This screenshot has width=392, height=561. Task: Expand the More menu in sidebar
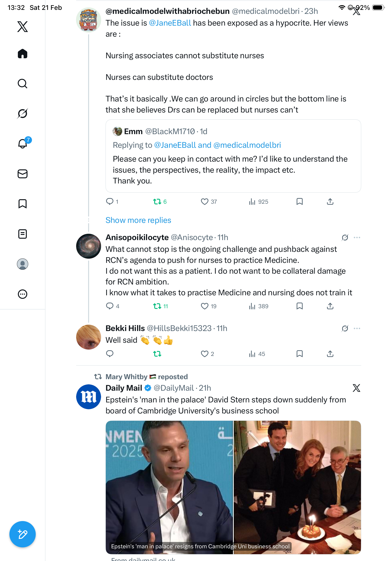pos(23,294)
